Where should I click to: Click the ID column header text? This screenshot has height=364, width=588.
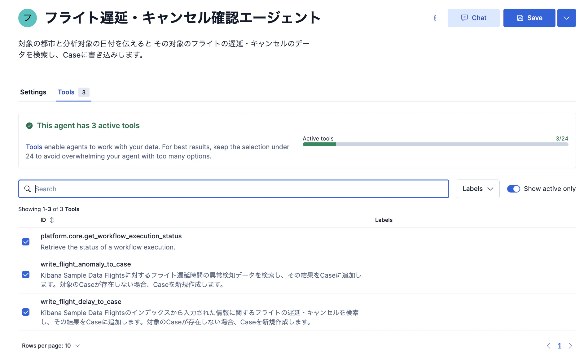click(43, 220)
